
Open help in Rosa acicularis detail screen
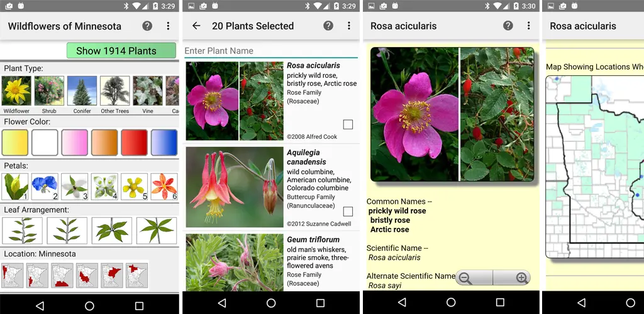click(x=508, y=26)
